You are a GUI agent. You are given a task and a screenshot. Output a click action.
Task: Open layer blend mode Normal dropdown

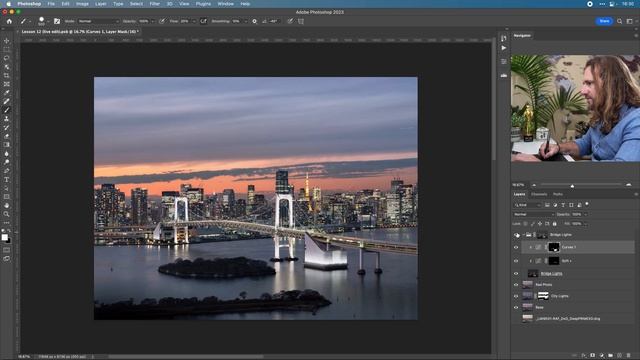tap(533, 214)
